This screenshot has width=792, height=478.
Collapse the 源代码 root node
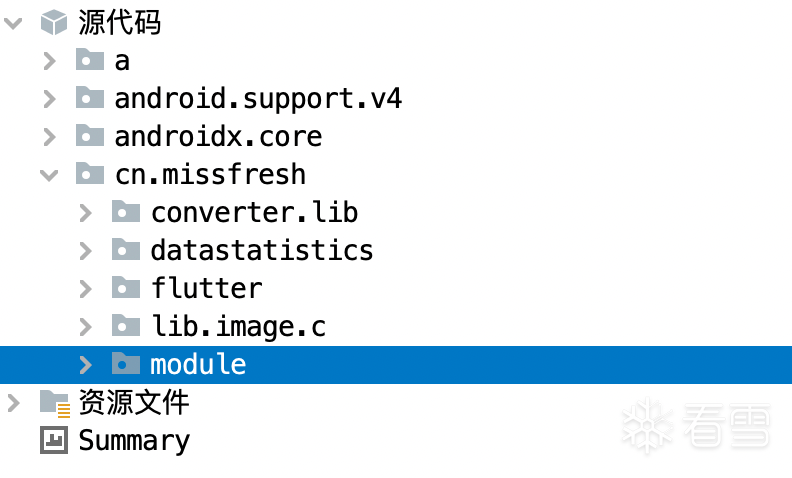[13, 23]
